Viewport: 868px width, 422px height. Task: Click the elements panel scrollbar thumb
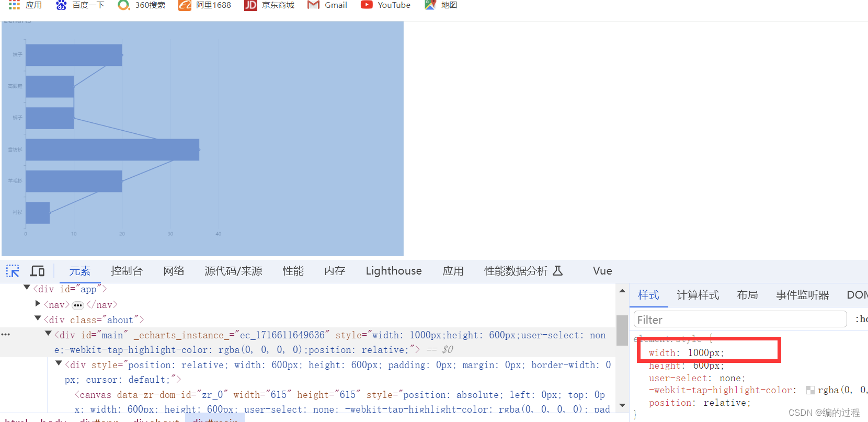[622, 330]
